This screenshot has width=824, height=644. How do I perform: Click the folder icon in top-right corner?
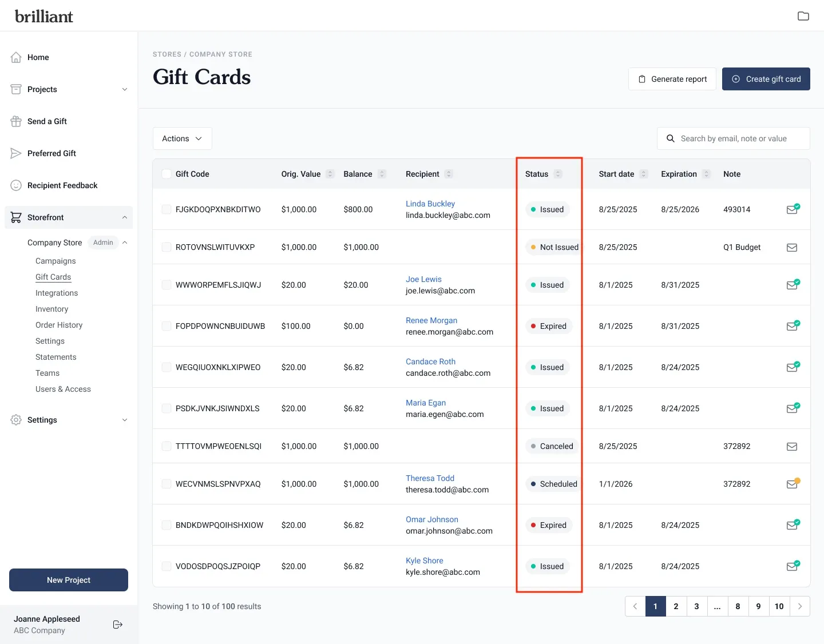[x=803, y=16]
